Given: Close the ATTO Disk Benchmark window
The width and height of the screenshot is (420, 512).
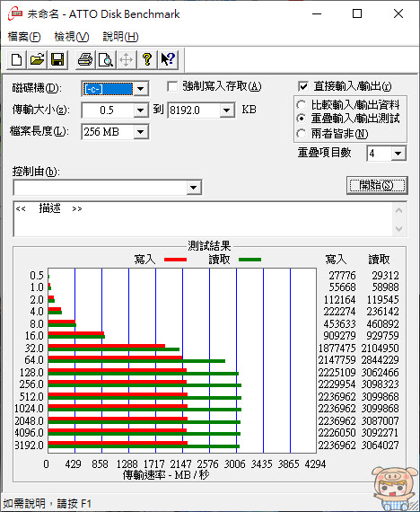Looking at the screenshot, I should 398,14.
